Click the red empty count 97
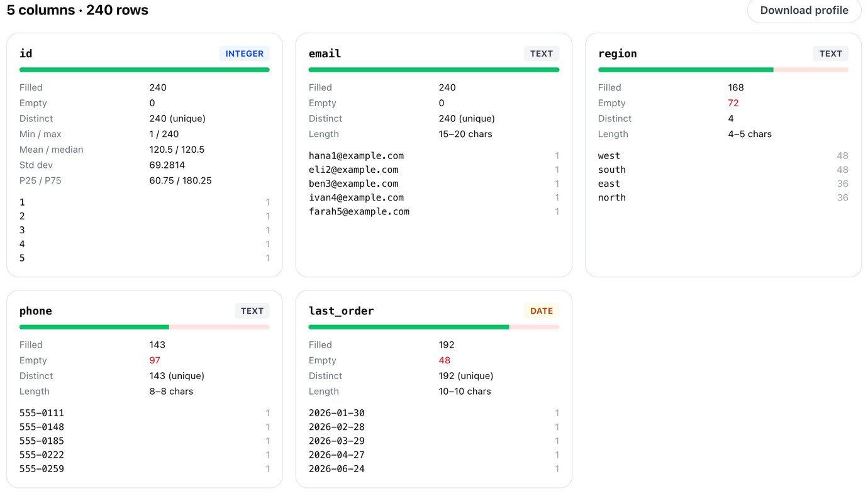Viewport: 868px width, 496px height. click(155, 360)
